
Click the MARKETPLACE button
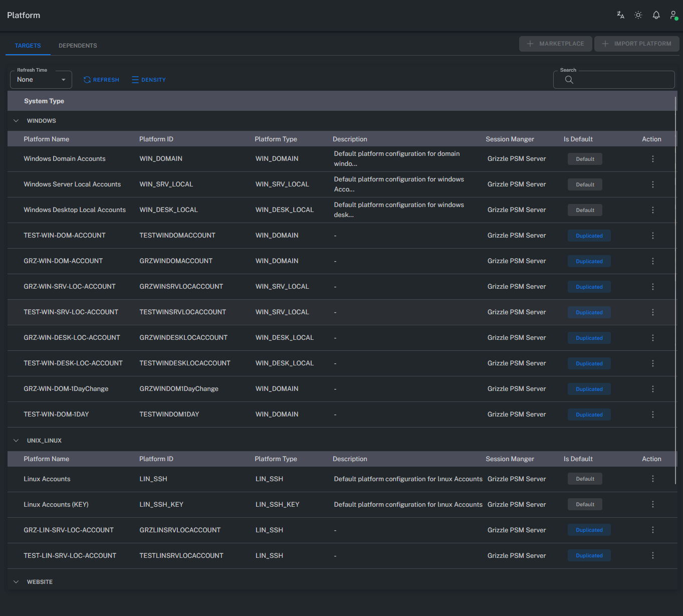[555, 44]
